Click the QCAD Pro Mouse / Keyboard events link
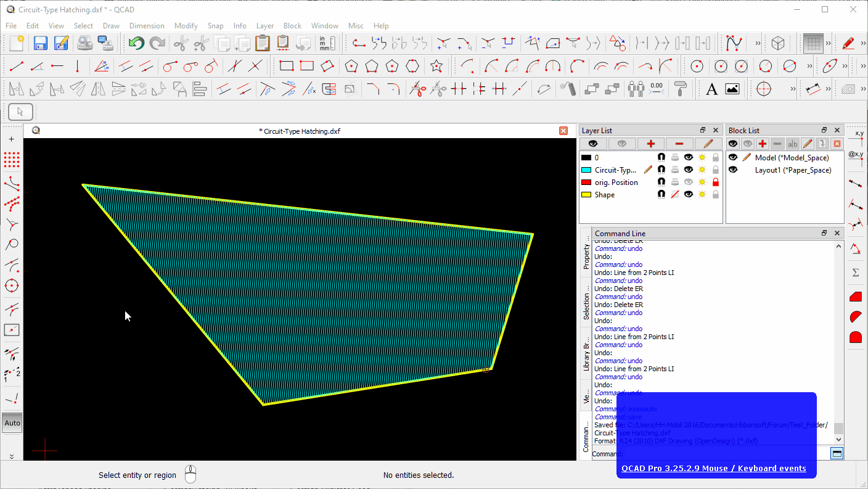The width and height of the screenshot is (868, 489). [x=716, y=468]
